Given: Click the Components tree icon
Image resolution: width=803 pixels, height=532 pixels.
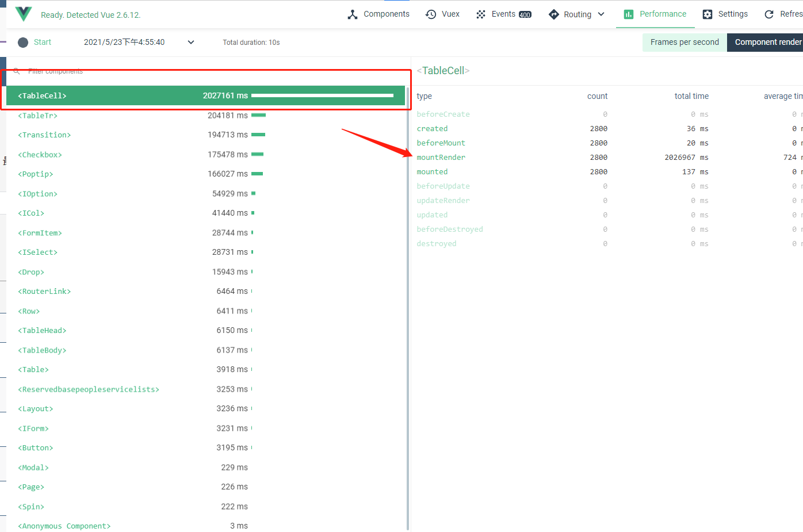Looking at the screenshot, I should click(353, 14).
